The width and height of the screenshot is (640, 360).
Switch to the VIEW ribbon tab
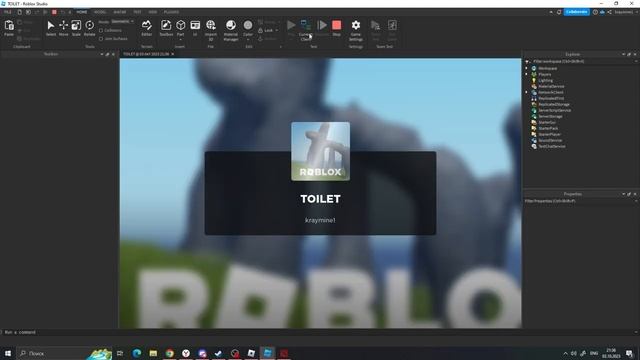(153, 12)
